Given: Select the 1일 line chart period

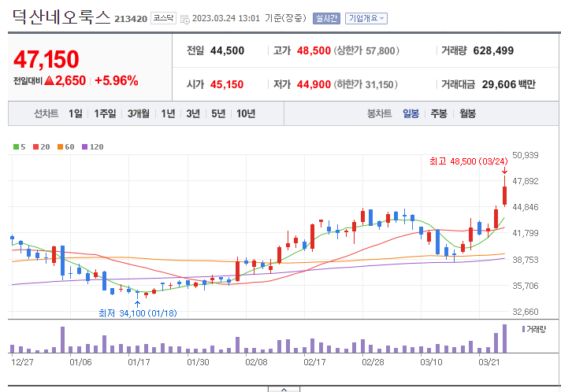Looking at the screenshot, I should click(76, 113).
